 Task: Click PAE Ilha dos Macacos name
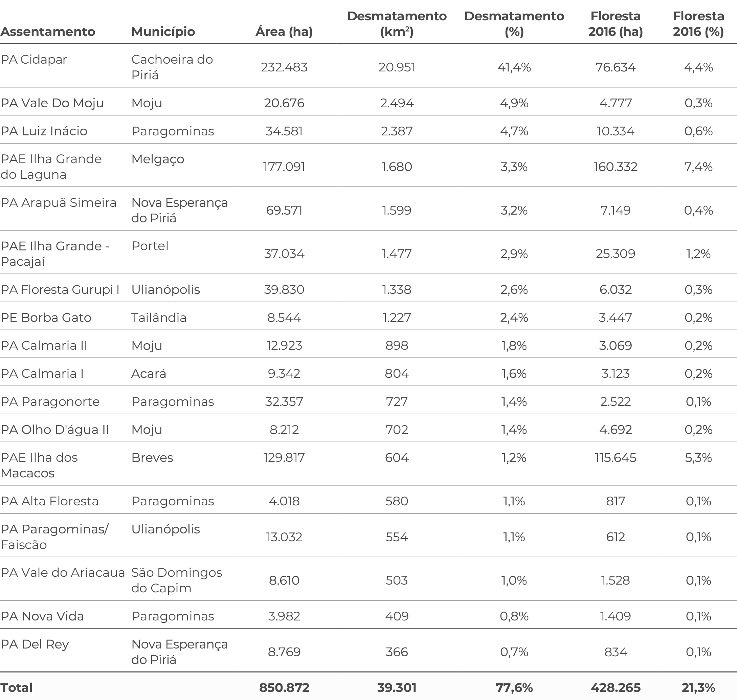pos(39,465)
